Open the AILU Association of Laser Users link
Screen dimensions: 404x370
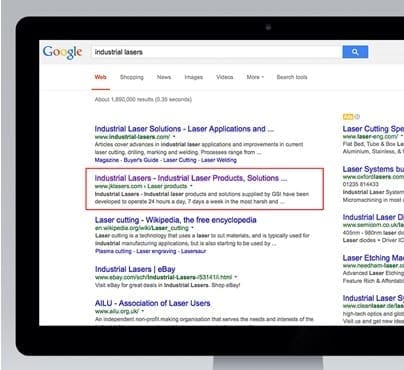tap(153, 303)
